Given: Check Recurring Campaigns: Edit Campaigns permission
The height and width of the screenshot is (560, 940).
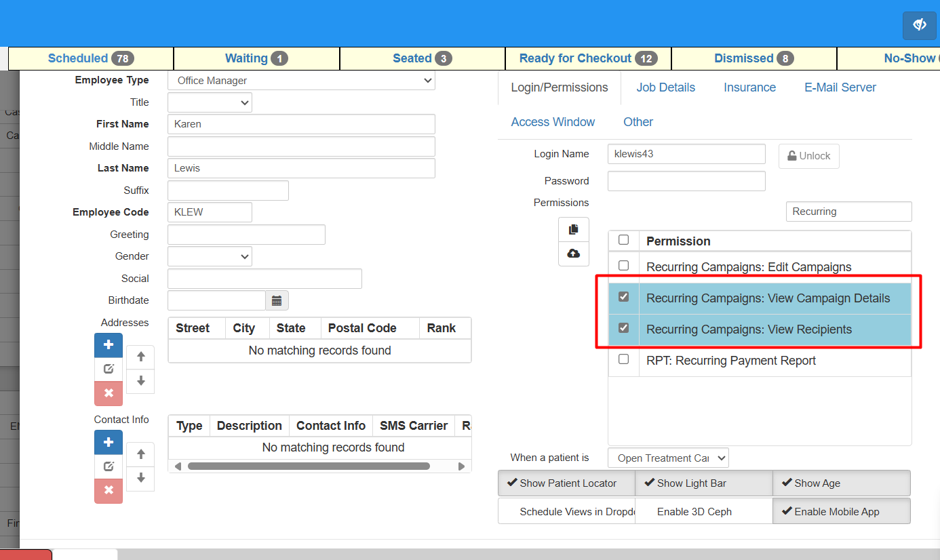Looking at the screenshot, I should pos(624,266).
